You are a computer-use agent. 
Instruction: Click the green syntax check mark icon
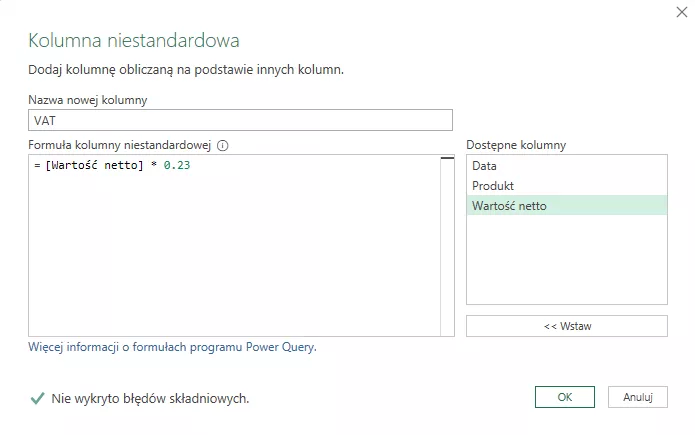coord(37,398)
